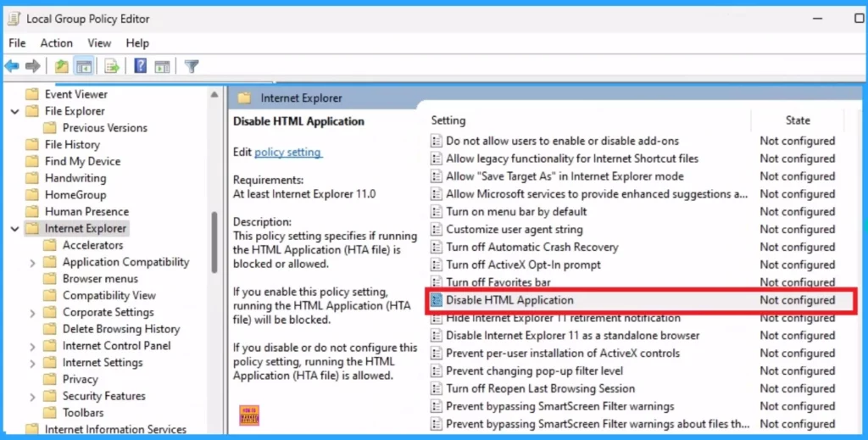Click folder icon of Toolbars node
The image size is (868, 440).
point(50,412)
